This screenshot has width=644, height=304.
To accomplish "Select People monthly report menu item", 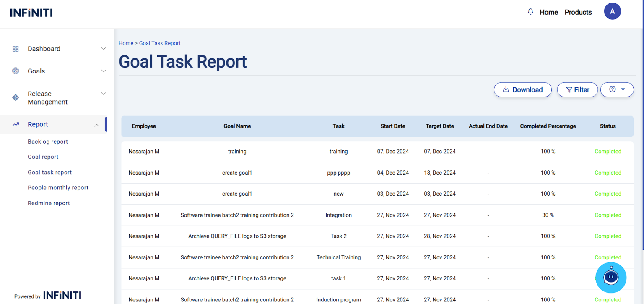I will 58,188.
